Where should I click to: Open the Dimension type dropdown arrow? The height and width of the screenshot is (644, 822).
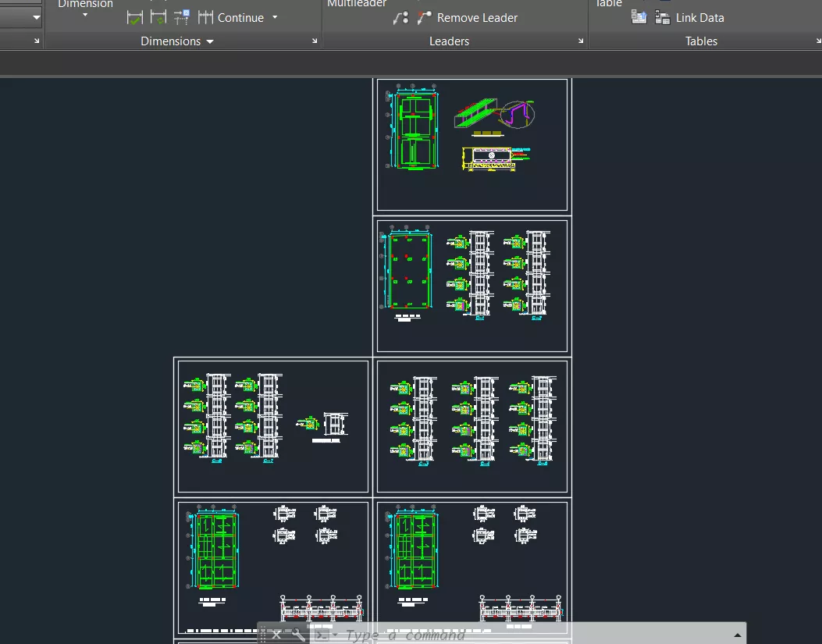(85, 16)
